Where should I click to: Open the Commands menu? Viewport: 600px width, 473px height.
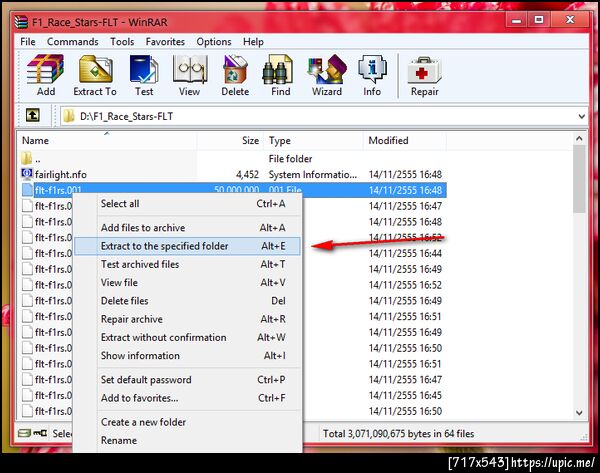(x=73, y=42)
